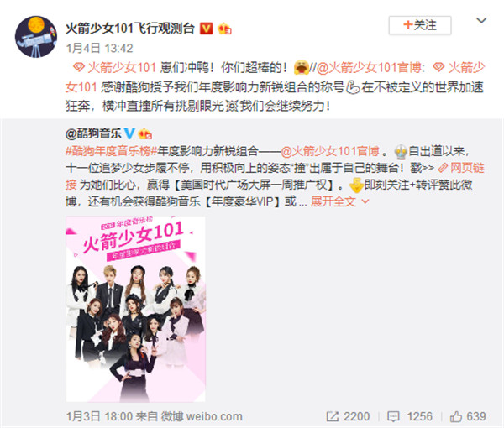Click the orange V verified badge
Image resolution: width=504 pixels, height=428 pixels.
point(207,29)
